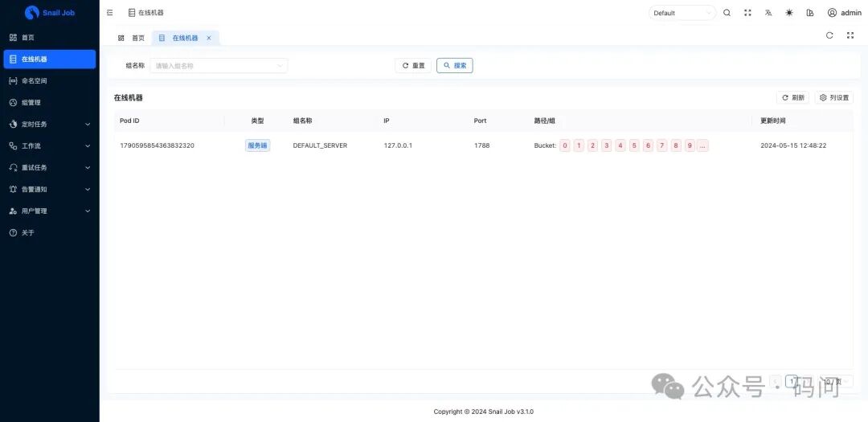The height and width of the screenshot is (422, 868).
Task: Go to 命名空间 in the sidebar
Action: (50, 81)
